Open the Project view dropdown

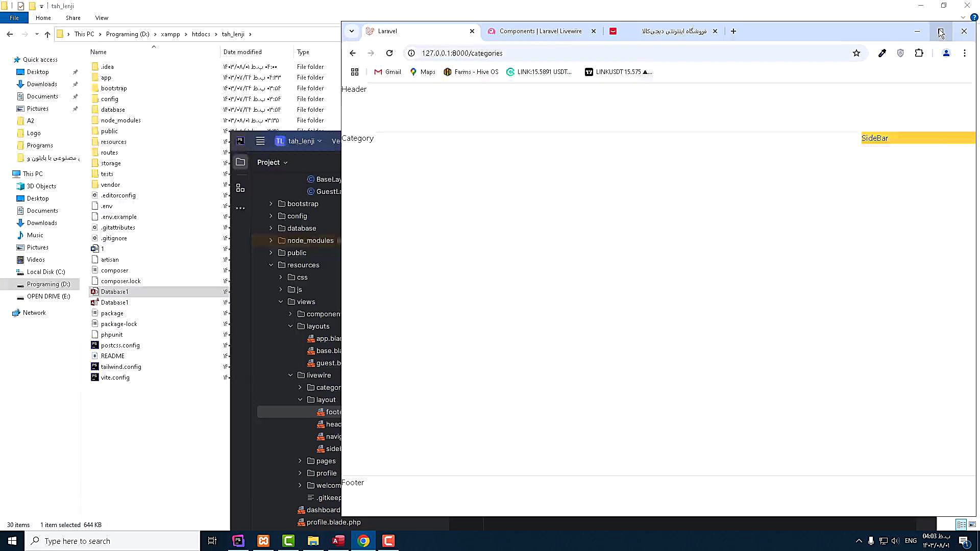[x=272, y=162]
